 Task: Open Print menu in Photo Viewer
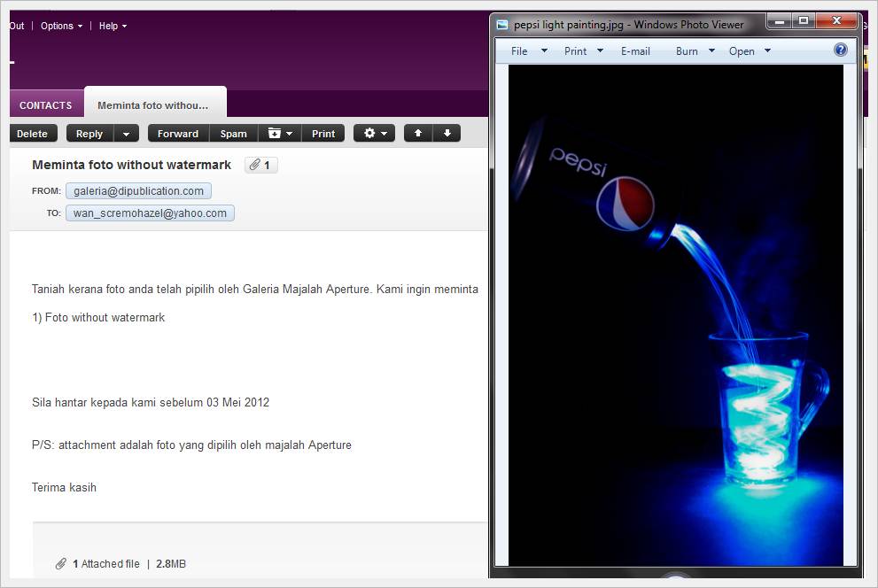pos(584,50)
